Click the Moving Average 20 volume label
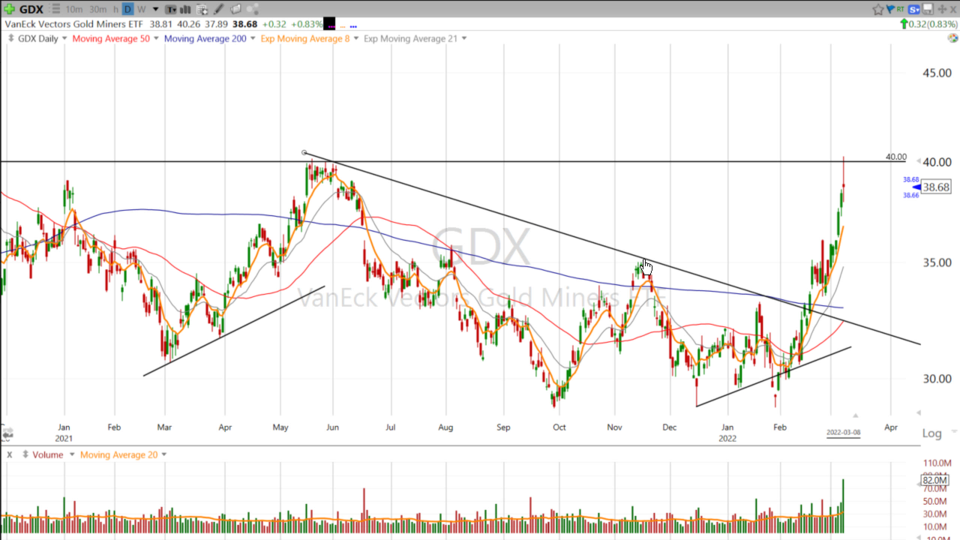This screenshot has height=540, width=960. [x=119, y=454]
